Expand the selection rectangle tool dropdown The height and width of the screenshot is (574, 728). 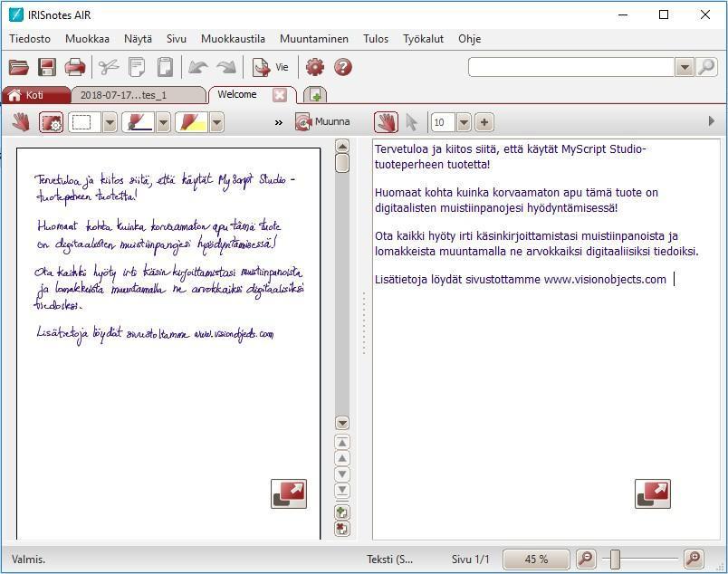[110, 122]
